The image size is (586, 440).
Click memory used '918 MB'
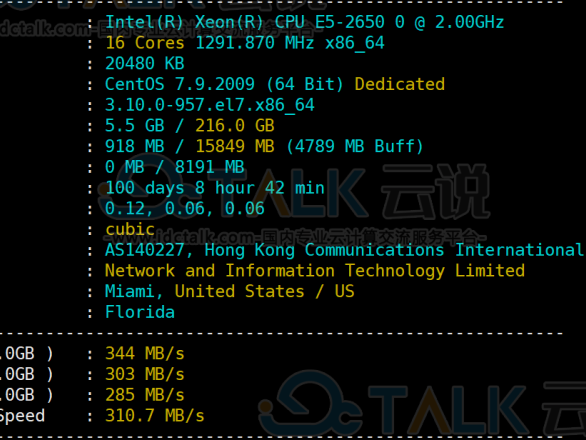[135, 147]
